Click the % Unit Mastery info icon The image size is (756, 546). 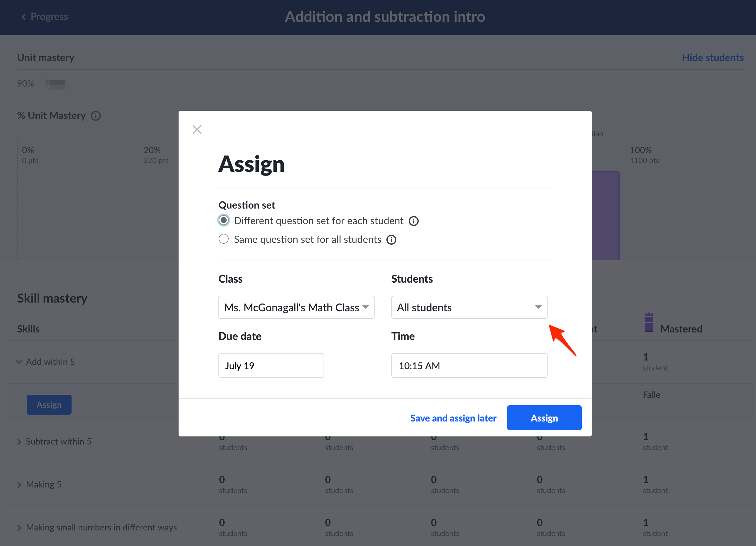(x=96, y=116)
